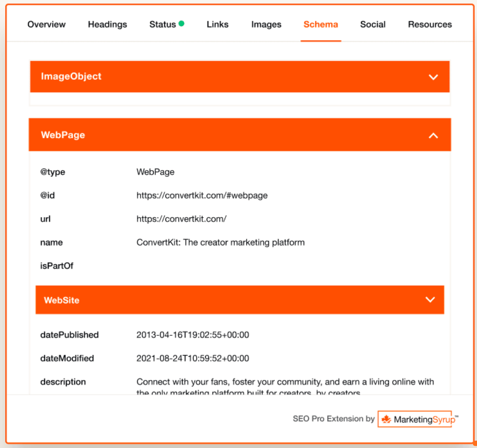The height and width of the screenshot is (448, 477).
Task: Switch to the Headings tab
Action: tap(107, 24)
